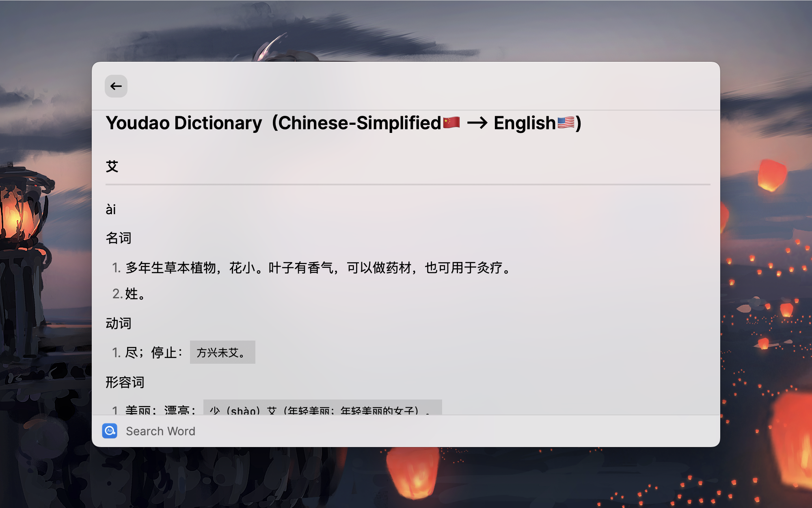Screen dimensions: 812x508
Task: Click the example phrase 方兴未艾 tag
Action: [222, 352]
